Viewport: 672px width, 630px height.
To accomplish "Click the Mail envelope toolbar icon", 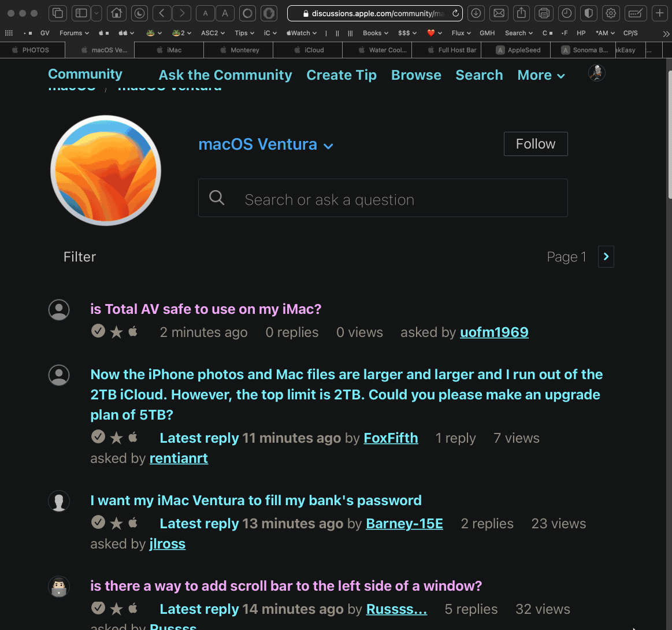I will tap(499, 13).
